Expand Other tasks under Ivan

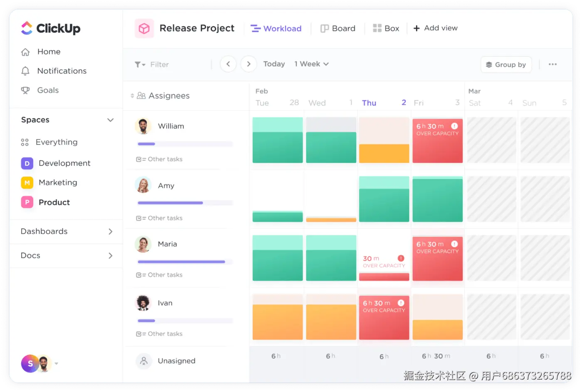tap(159, 334)
